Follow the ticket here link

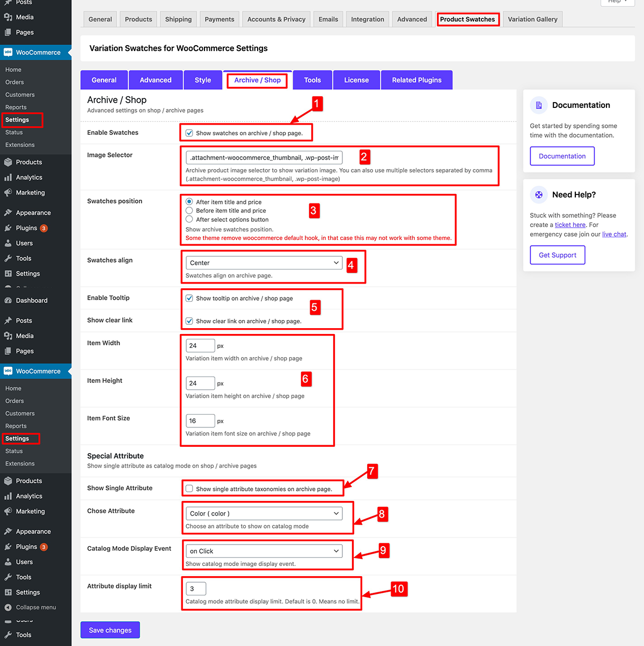click(570, 225)
